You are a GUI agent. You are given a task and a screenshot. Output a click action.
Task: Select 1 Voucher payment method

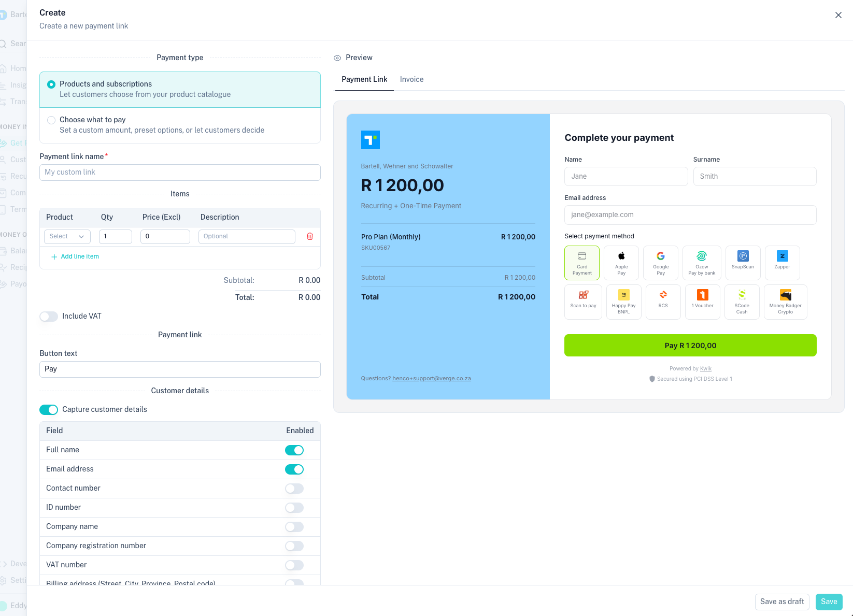(x=703, y=302)
